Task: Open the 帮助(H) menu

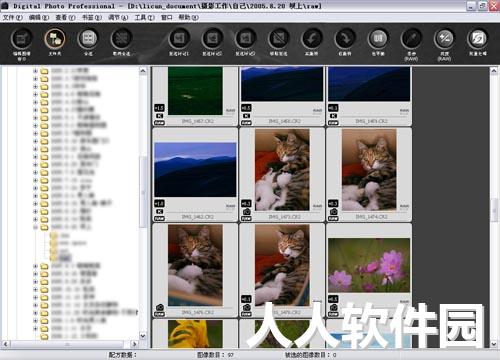Action: (188, 17)
